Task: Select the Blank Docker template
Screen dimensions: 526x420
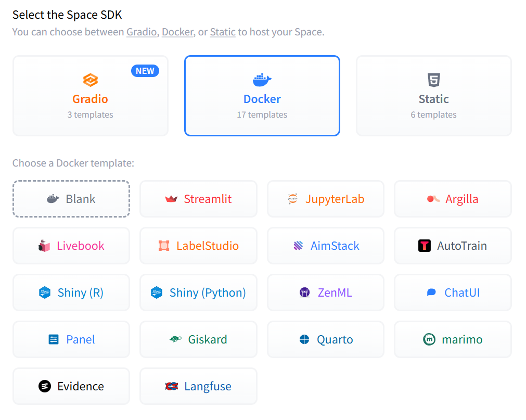Action: point(71,199)
